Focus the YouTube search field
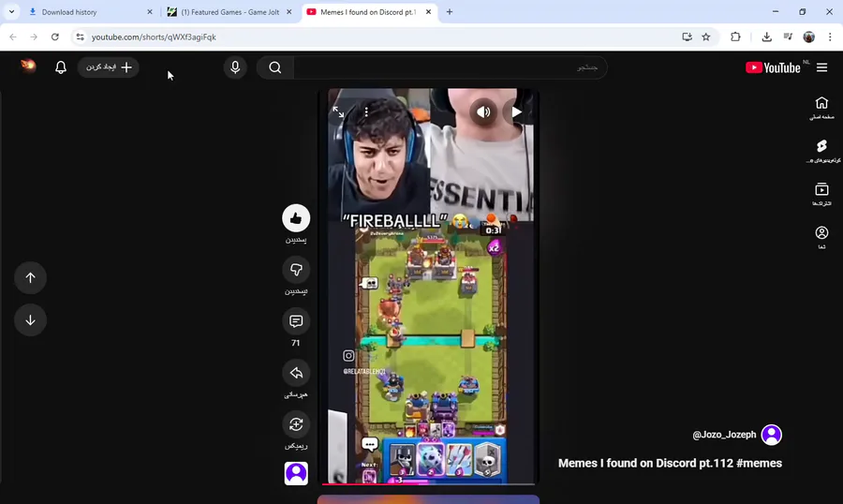This screenshot has width=843, height=504. (451, 67)
